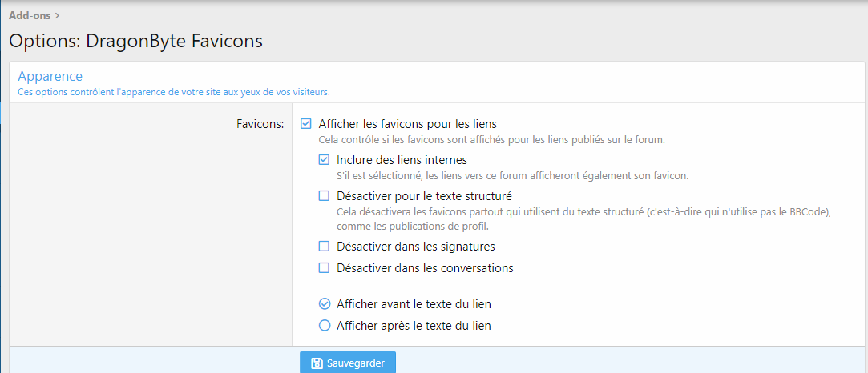Toggle the 'Inclure des liens internes' checkbox
The width and height of the screenshot is (868, 373).
(325, 160)
